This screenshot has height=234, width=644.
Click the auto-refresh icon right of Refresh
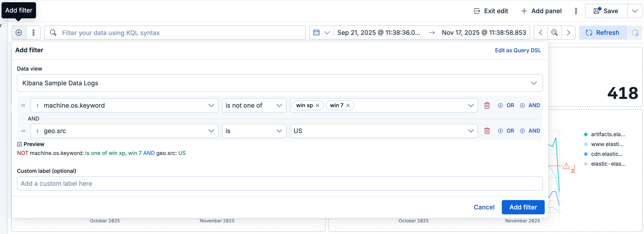(x=636, y=32)
